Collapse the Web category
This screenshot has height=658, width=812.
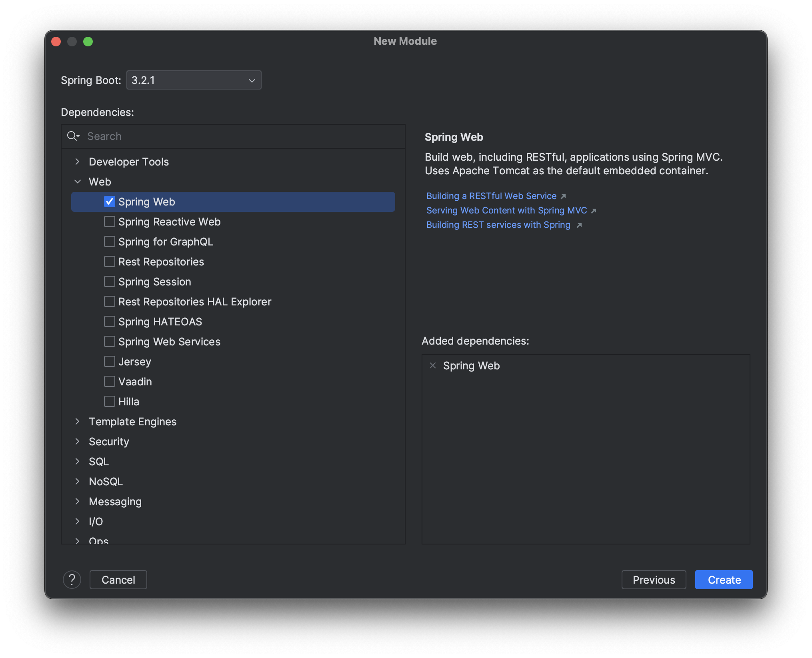78,181
